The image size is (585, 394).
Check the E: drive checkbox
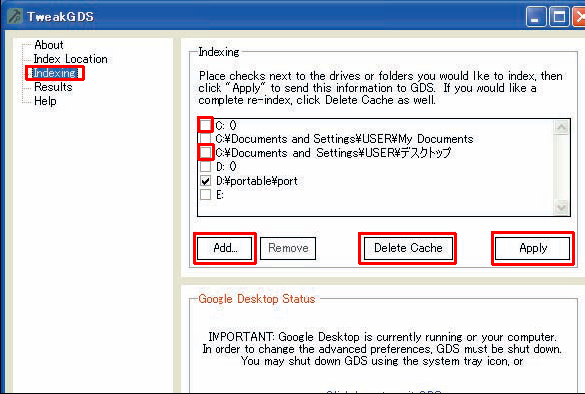click(x=206, y=194)
